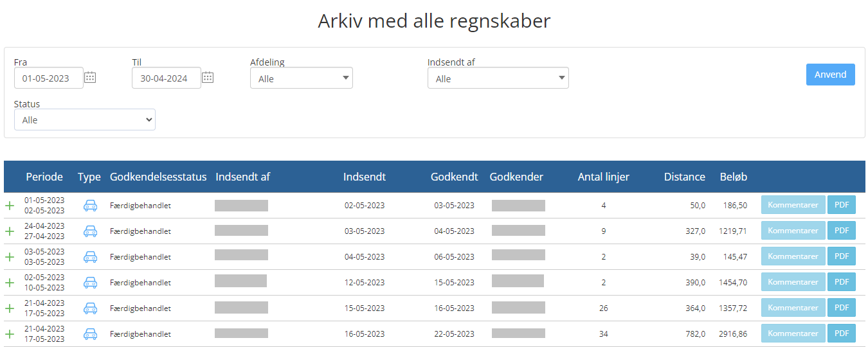Click the car icon in the 1454,70 row

tap(90, 283)
